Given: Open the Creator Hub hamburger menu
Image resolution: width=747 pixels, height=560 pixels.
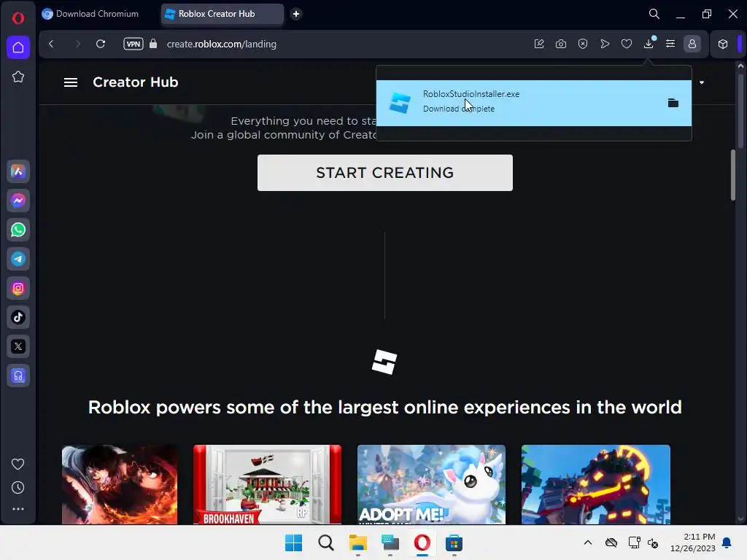Looking at the screenshot, I should pos(71,82).
